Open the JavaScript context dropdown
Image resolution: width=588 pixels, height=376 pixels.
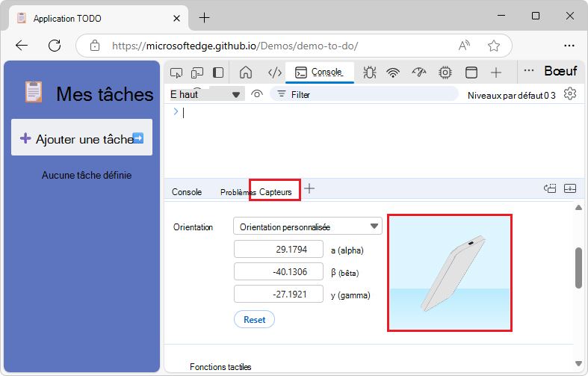click(x=206, y=93)
